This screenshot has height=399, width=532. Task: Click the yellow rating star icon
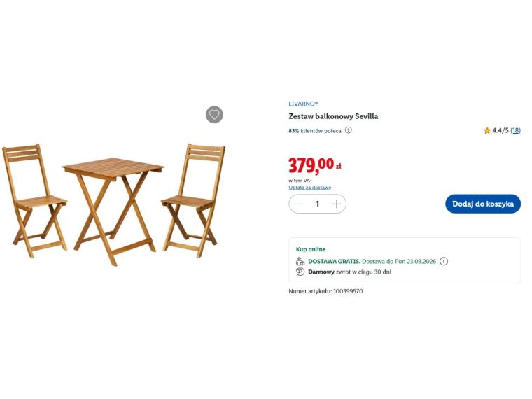(x=487, y=131)
